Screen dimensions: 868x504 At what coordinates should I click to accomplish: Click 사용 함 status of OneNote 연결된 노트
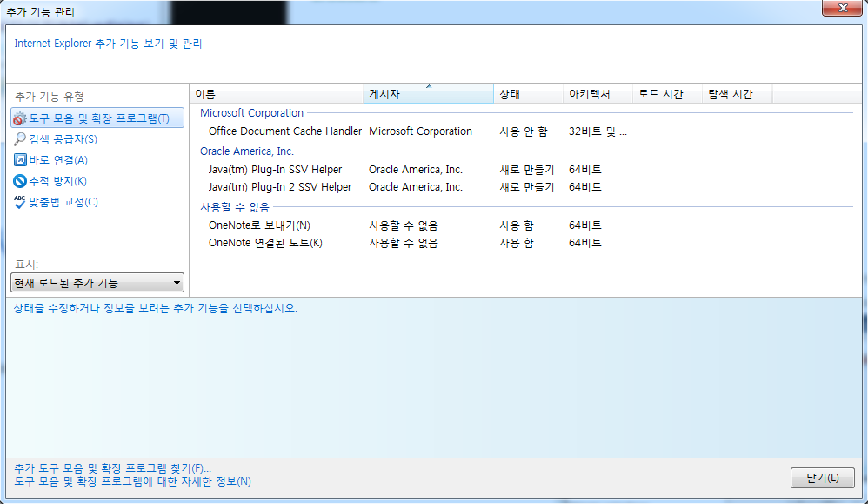coord(517,243)
